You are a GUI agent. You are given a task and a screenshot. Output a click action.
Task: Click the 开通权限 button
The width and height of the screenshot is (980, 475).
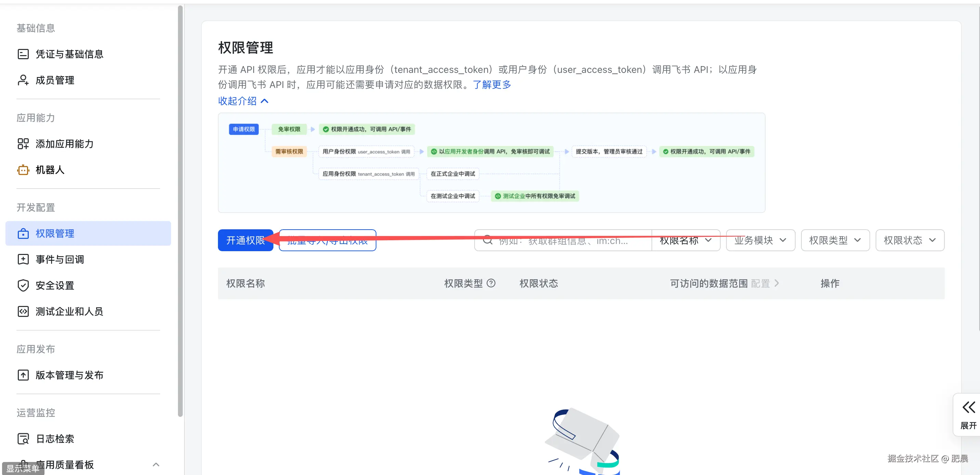click(x=245, y=240)
